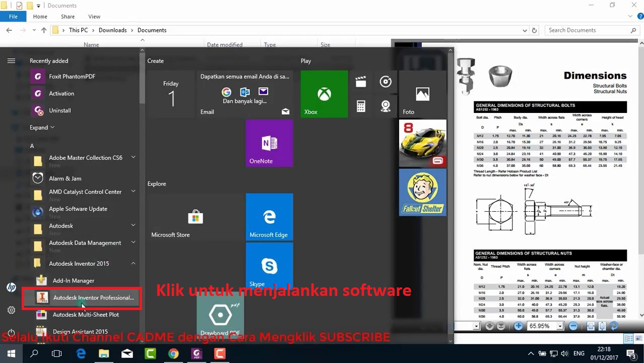This screenshot has width=644, height=363.
Task: Launch Autodesk Inventor Professional
Action: [94, 297]
